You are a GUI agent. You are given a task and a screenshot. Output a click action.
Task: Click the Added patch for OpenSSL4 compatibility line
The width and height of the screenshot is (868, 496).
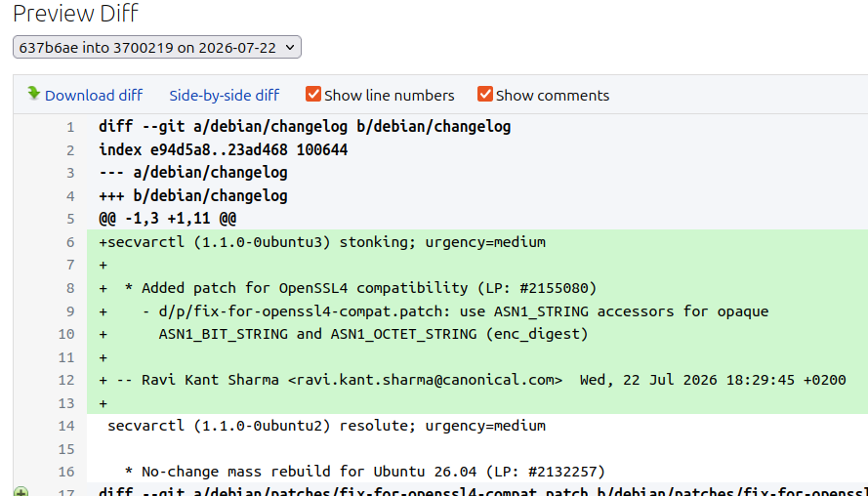click(x=348, y=288)
